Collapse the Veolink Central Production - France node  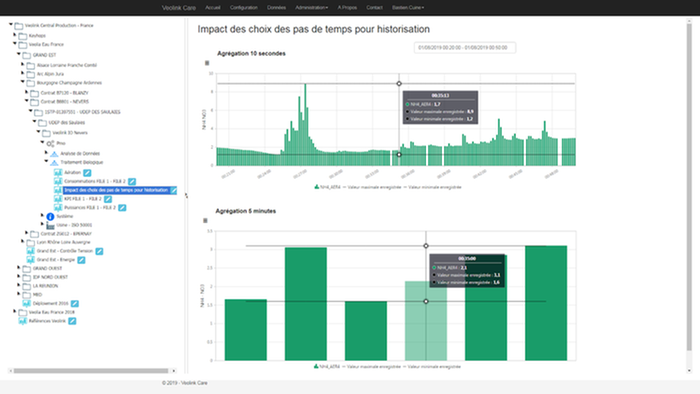[x=11, y=24]
